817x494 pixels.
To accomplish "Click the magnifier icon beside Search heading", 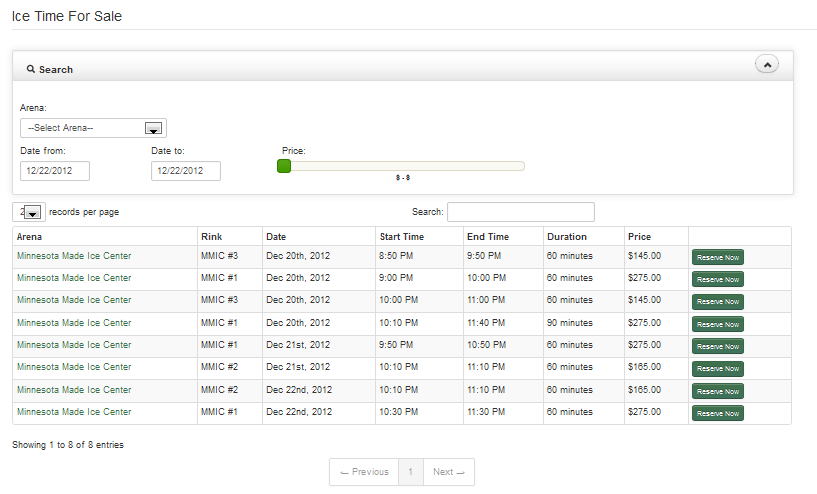I will (31, 69).
